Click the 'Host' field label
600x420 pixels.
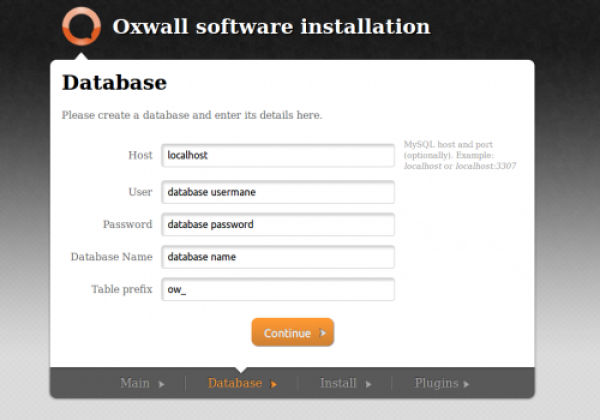tap(140, 155)
